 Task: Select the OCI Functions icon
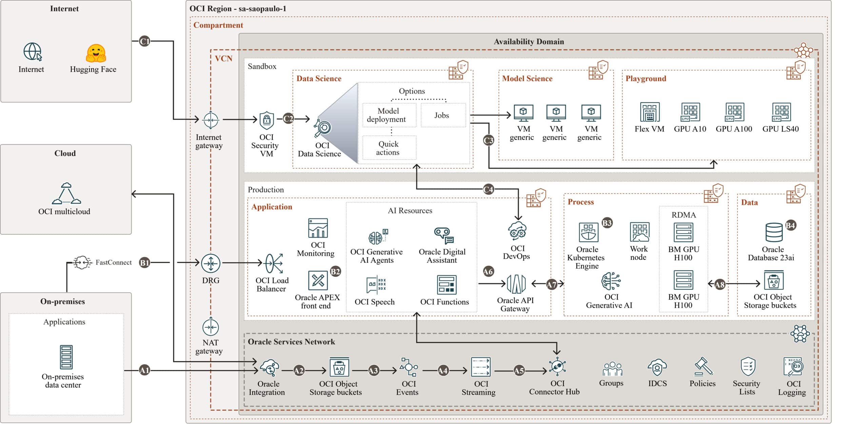447,285
